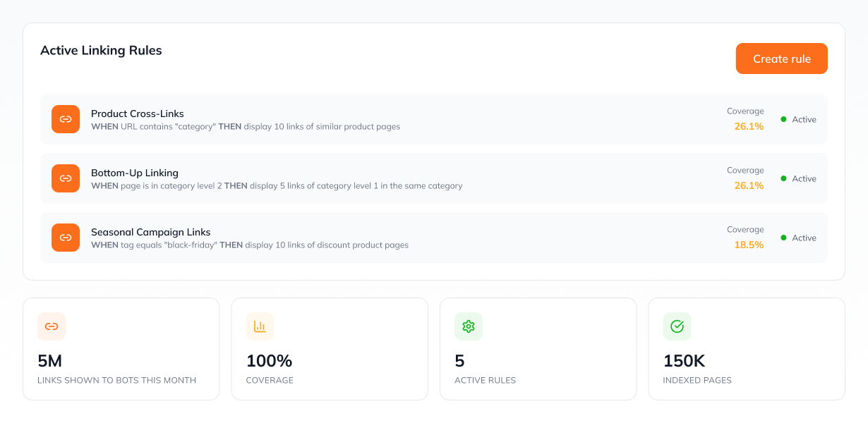The width and height of the screenshot is (868, 423).
Task: Click the coverage bar chart icon
Action: pos(258,326)
